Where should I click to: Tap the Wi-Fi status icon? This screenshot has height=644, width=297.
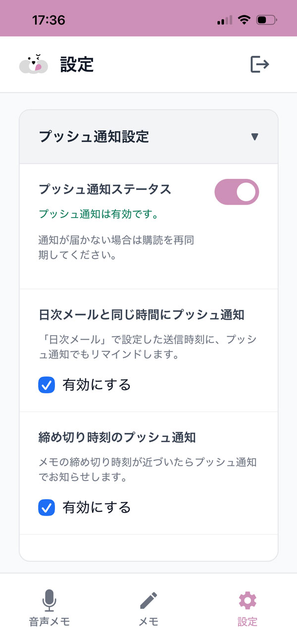(x=244, y=20)
